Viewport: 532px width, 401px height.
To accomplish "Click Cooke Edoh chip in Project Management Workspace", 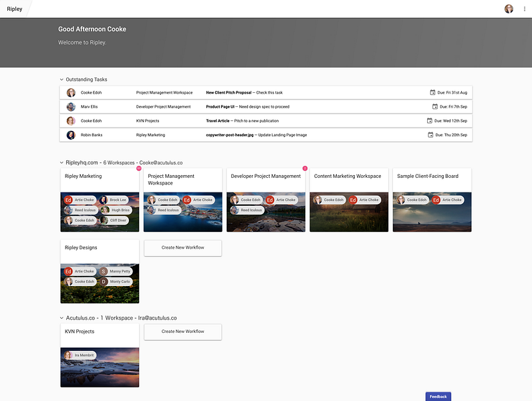I will pos(163,200).
